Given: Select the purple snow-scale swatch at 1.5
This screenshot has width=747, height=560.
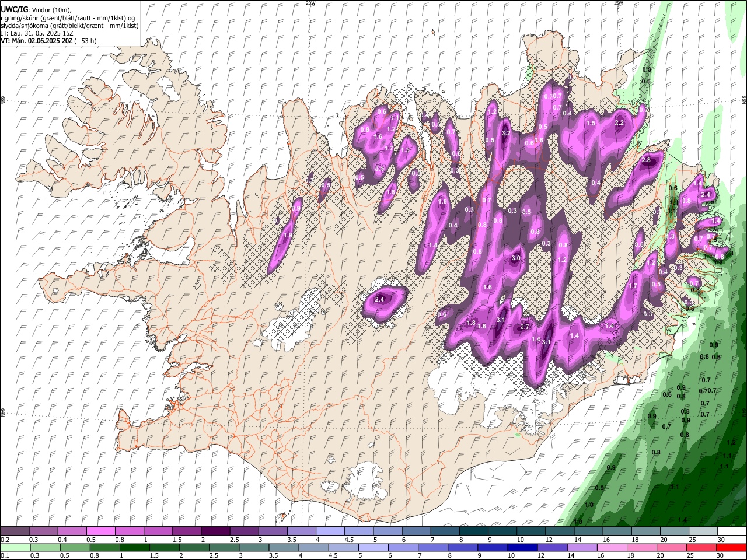Looking at the screenshot, I should 187,531.
